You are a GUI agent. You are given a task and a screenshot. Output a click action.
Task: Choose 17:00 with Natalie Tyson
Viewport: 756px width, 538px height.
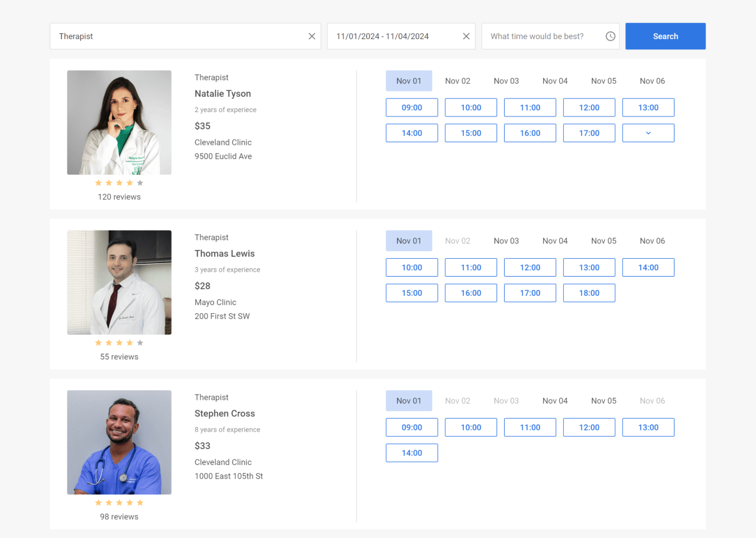click(589, 133)
